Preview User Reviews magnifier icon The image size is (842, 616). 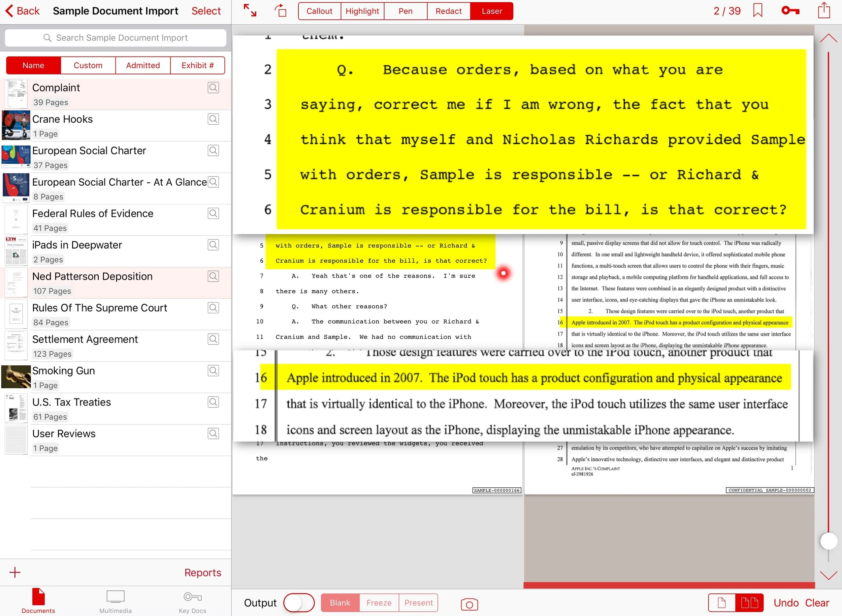click(x=213, y=434)
